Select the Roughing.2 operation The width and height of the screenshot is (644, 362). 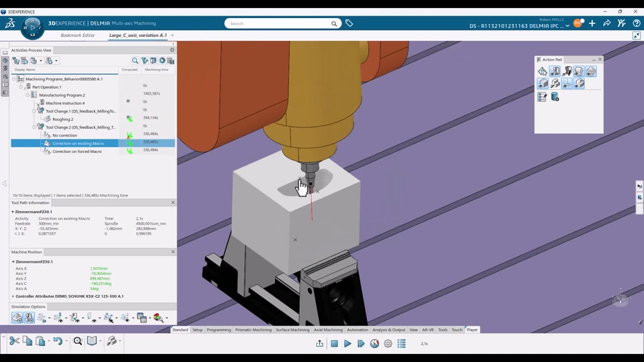tap(63, 119)
